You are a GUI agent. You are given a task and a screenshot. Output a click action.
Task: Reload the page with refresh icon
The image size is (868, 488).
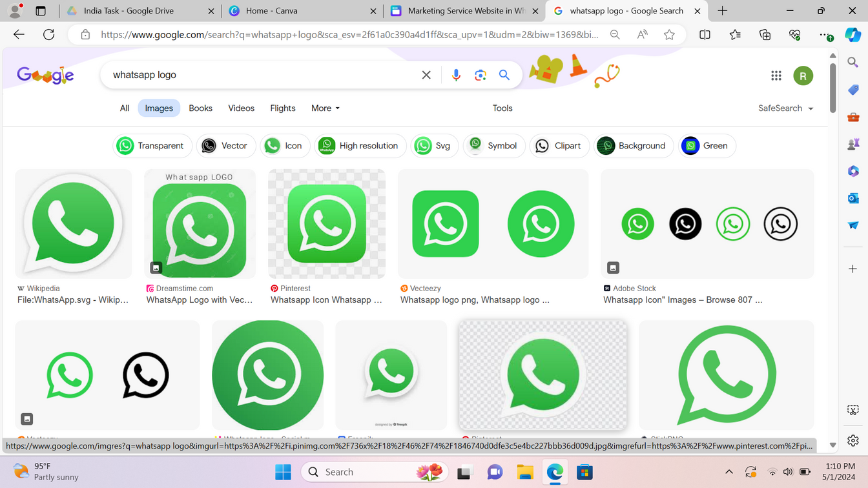48,35
